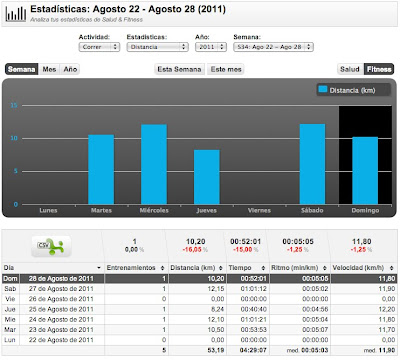The height and width of the screenshot is (360, 400).
Task: Open the Estadísticas dropdown showing Distancia
Action: (158, 47)
